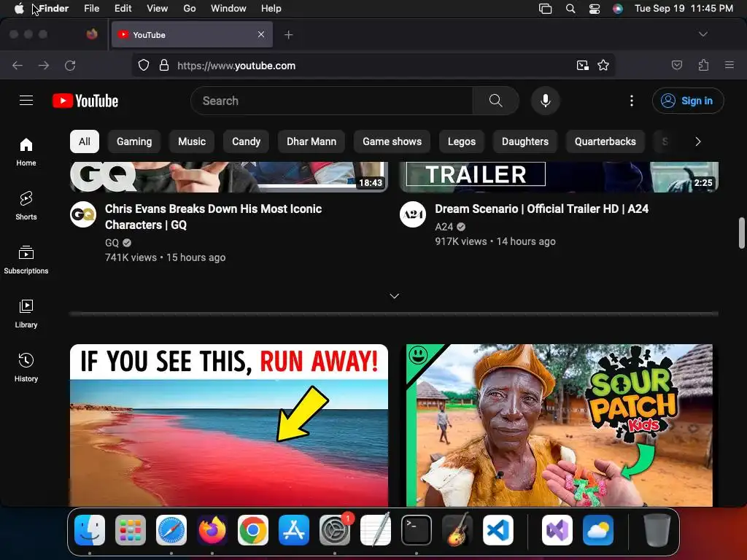
Task: Click Sign in button
Action: coord(688,101)
